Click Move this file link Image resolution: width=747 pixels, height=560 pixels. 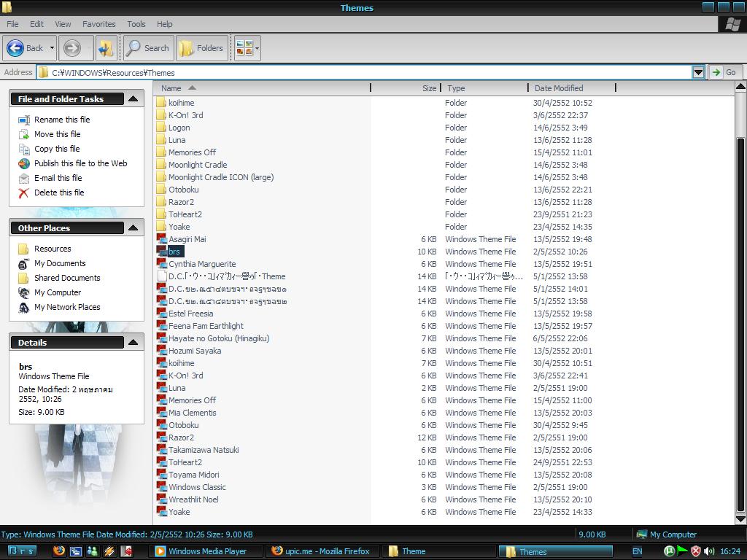(x=57, y=134)
